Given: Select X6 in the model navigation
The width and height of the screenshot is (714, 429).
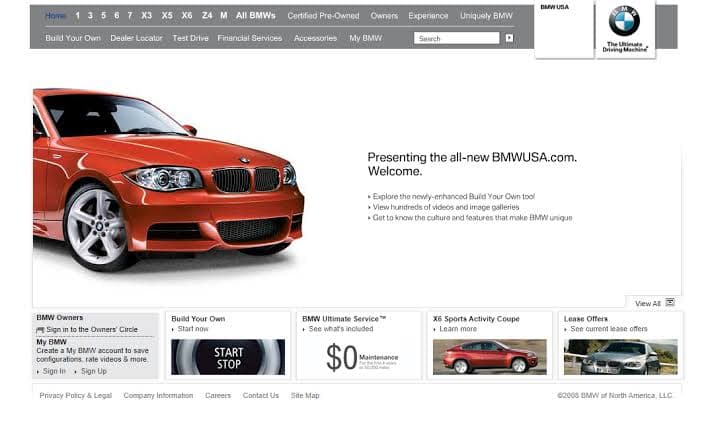Looking at the screenshot, I should point(187,15).
